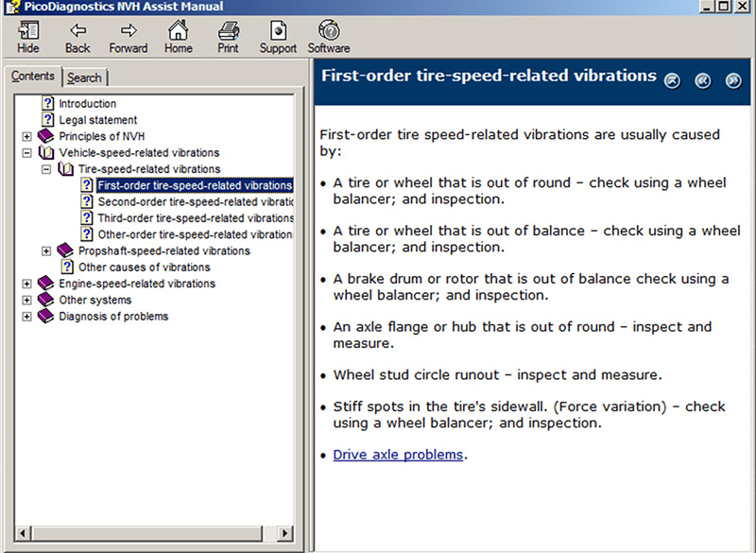Open the Home page icon
This screenshot has width=756, height=553.
coord(178,37)
